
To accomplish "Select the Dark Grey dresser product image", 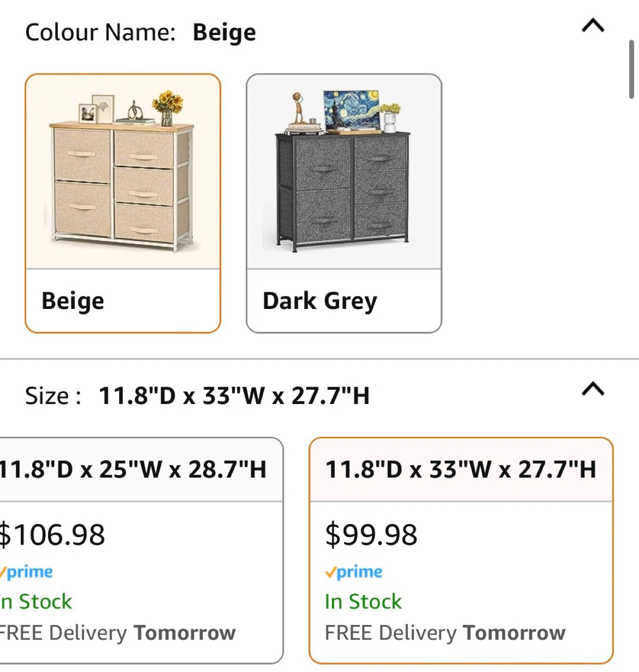I will (x=344, y=172).
